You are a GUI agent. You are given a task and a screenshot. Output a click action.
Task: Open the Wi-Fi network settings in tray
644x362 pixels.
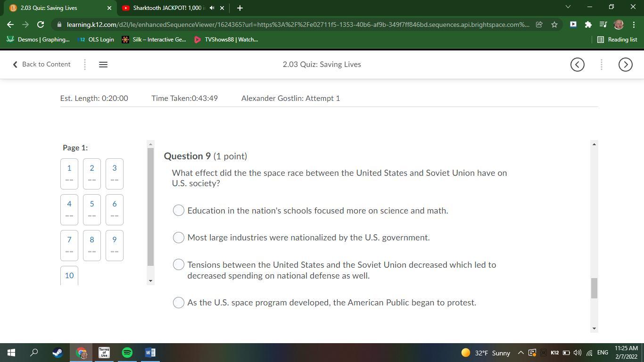589,353
